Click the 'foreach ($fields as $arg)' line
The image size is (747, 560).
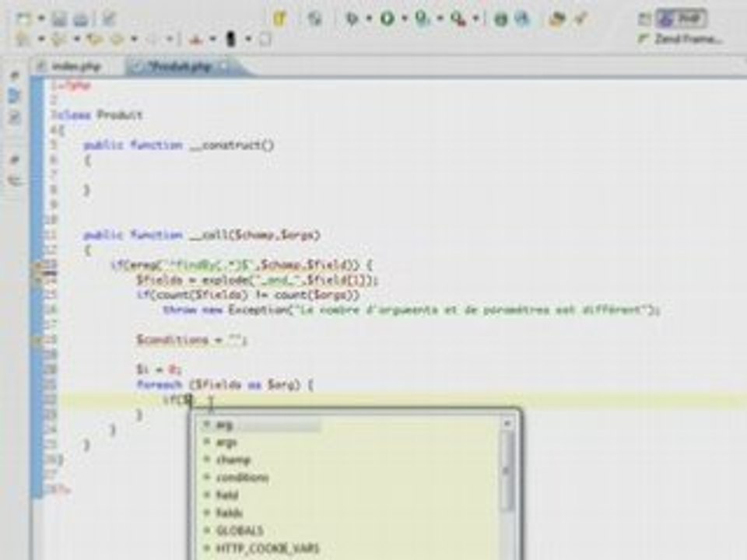[x=224, y=385]
